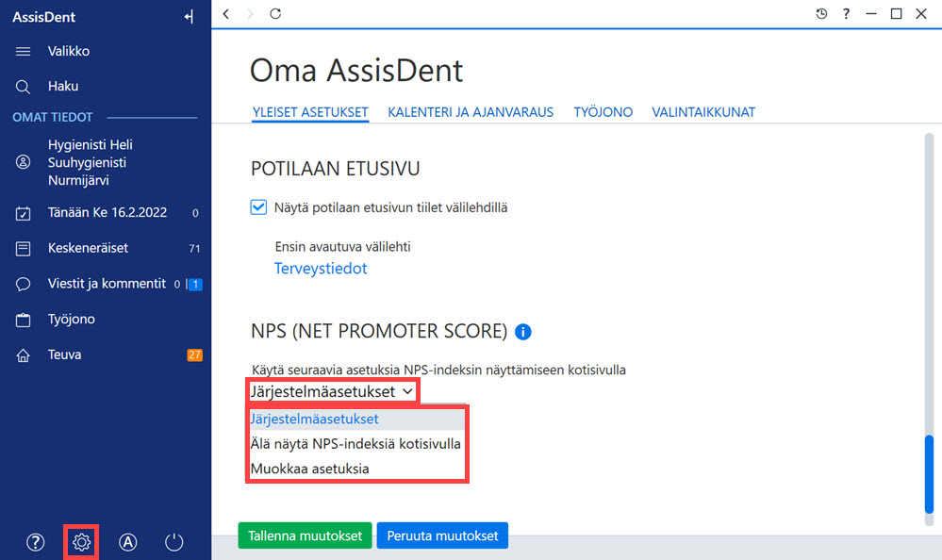Image resolution: width=942 pixels, height=560 pixels.
Task: Click the blue vertical scrollbar thumb
Action: [930, 473]
